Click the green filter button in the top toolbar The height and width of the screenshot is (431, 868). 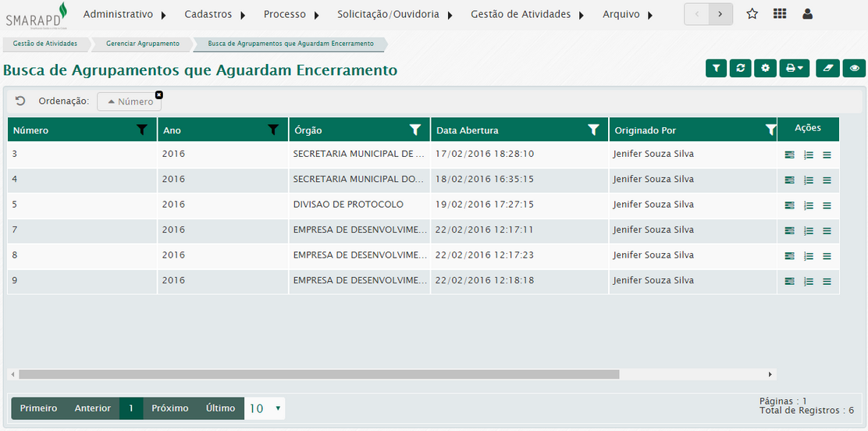click(x=716, y=69)
